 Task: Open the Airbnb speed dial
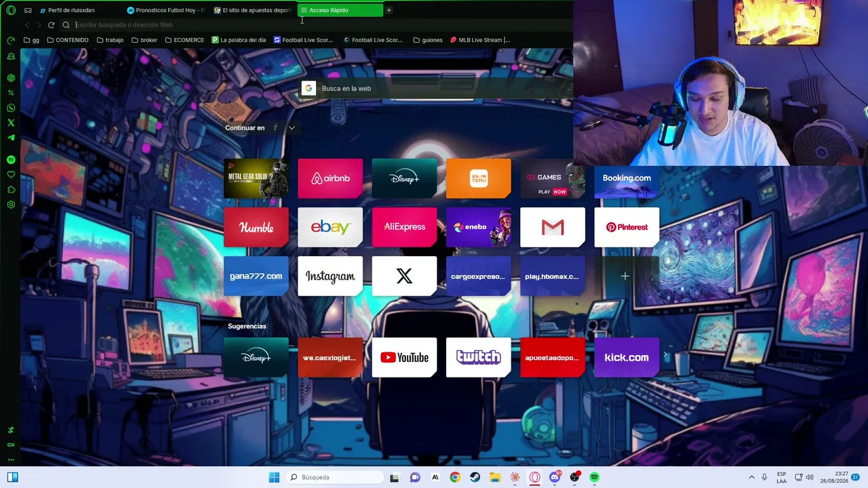330,178
